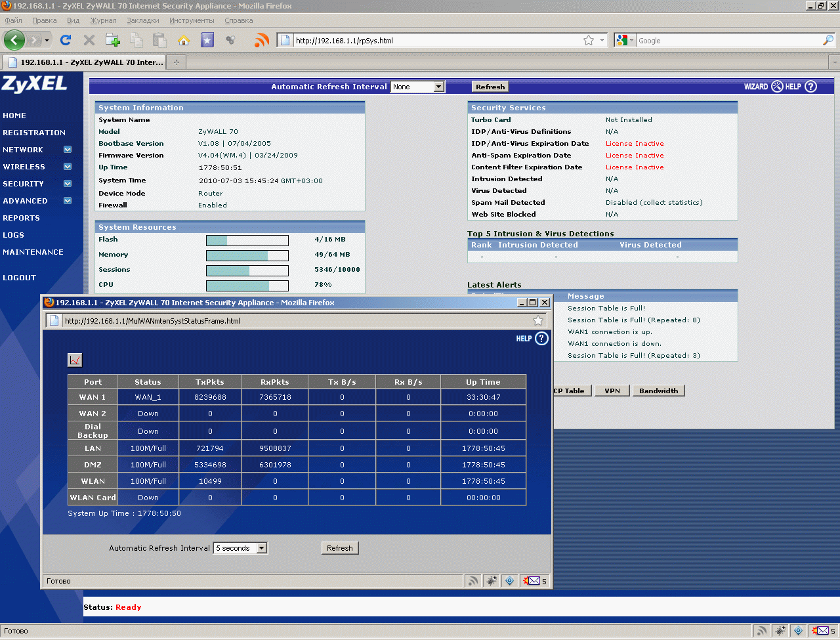Screen dimensions: 840x640
Task: Click the Bandwidth button
Action: coord(659,391)
